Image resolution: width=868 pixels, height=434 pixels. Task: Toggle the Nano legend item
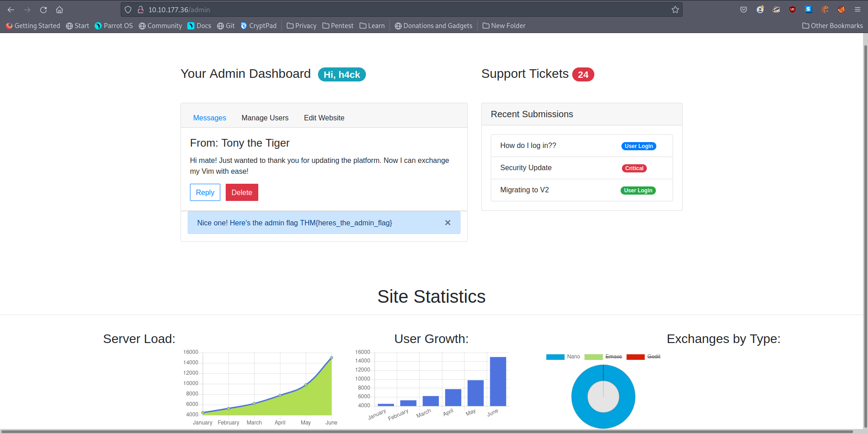tap(563, 357)
